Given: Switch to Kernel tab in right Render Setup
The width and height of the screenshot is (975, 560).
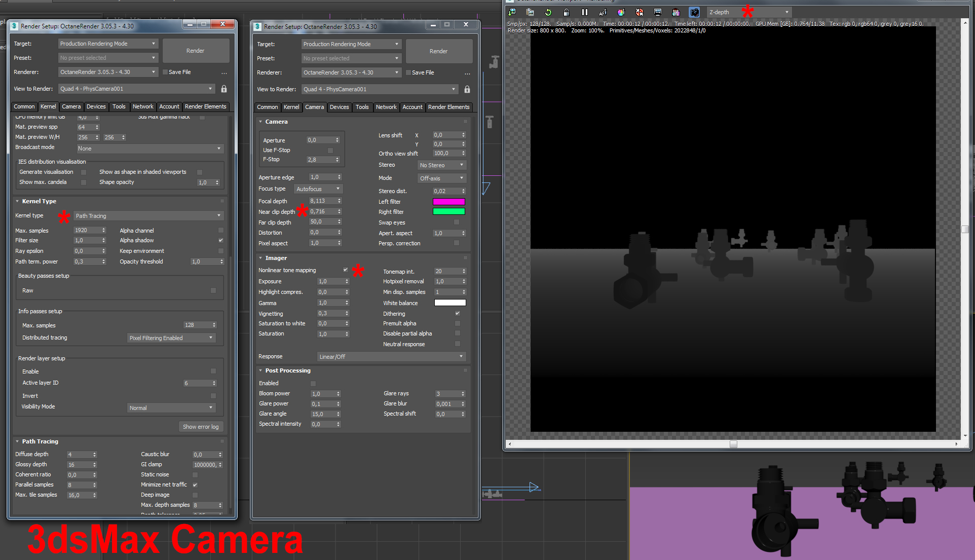Looking at the screenshot, I should (291, 107).
